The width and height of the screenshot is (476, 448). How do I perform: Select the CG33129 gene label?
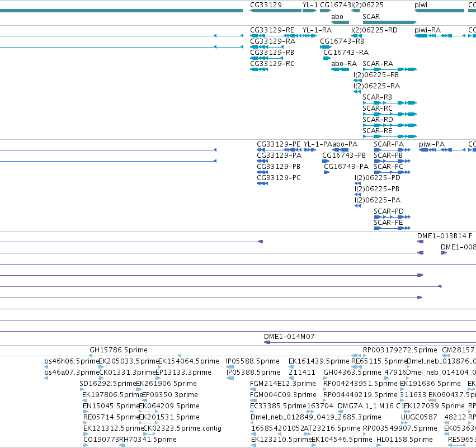(x=266, y=5)
